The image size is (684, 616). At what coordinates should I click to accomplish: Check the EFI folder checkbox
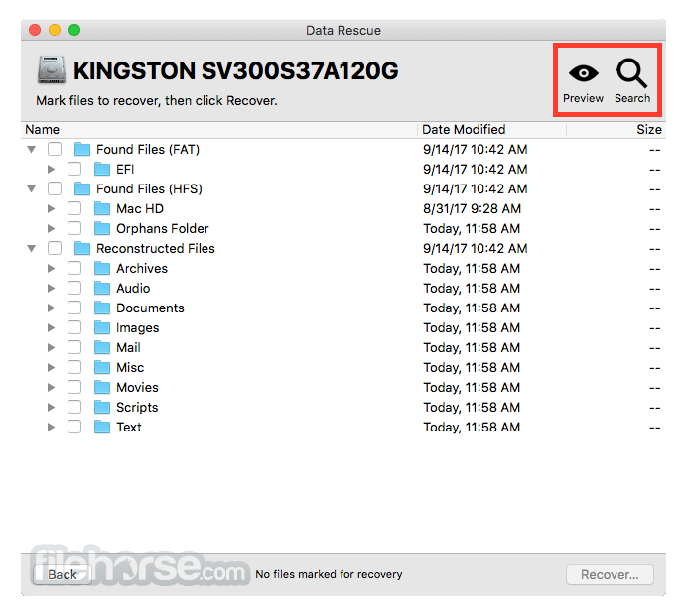tap(74, 170)
